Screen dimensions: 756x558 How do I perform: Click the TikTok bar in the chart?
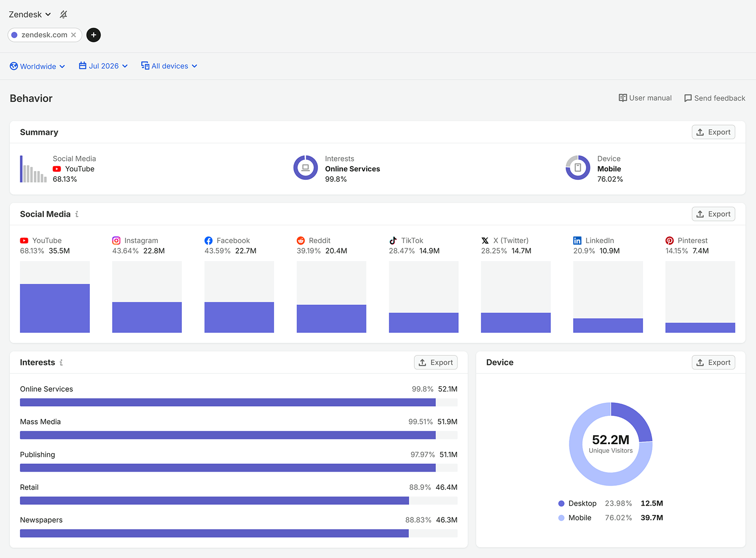(x=423, y=323)
